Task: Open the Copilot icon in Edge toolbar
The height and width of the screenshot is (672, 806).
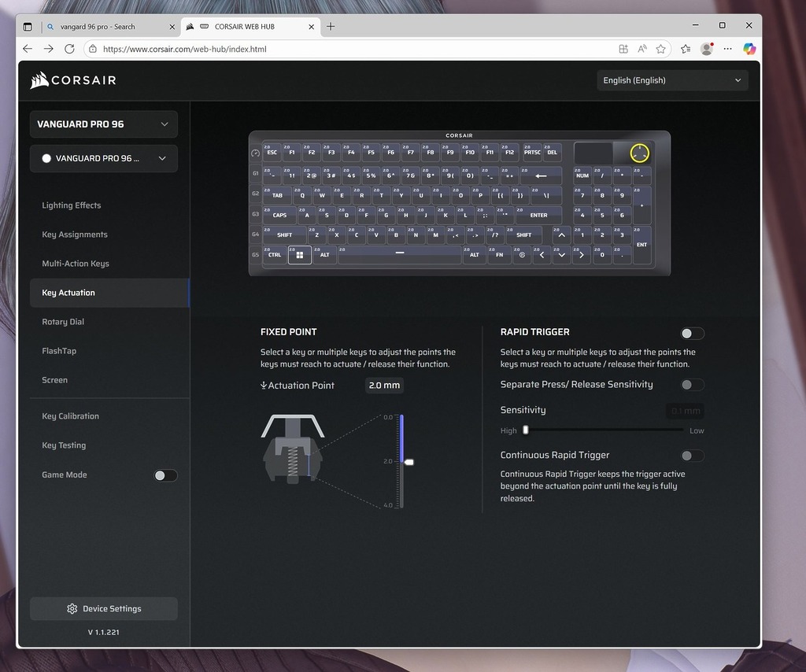Action: point(749,49)
